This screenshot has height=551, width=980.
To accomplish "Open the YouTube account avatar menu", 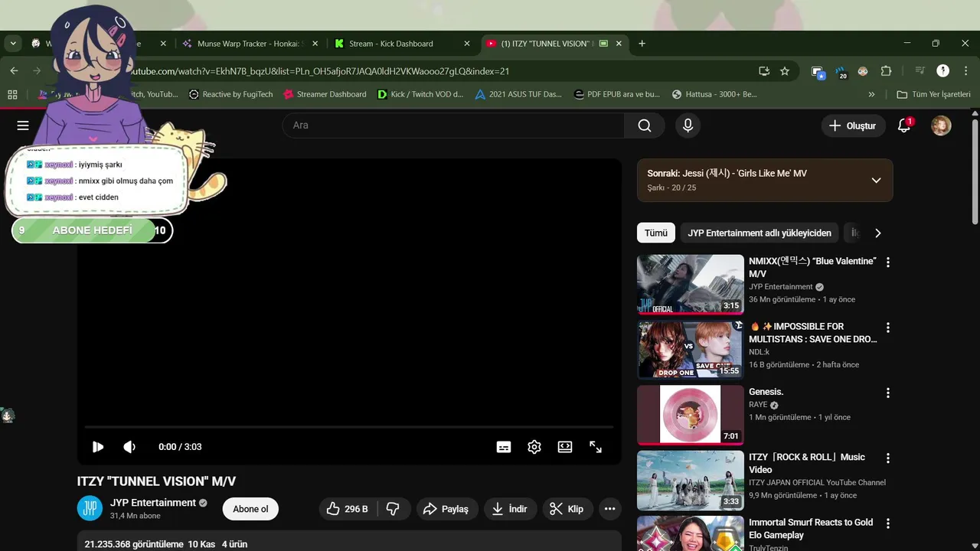I will tap(941, 126).
